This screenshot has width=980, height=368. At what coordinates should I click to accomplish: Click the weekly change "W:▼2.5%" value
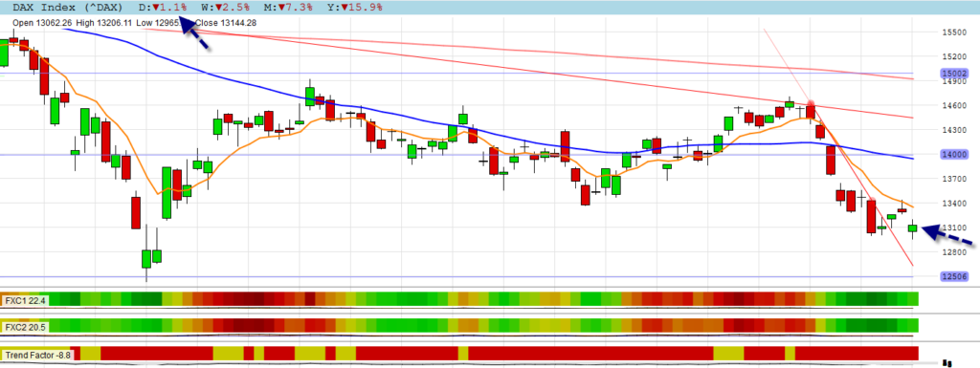[x=226, y=8]
